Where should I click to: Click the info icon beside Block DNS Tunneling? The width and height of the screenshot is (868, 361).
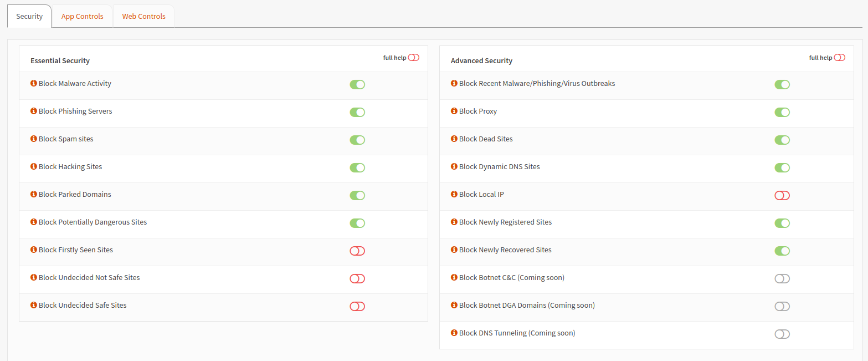pyautogui.click(x=454, y=333)
